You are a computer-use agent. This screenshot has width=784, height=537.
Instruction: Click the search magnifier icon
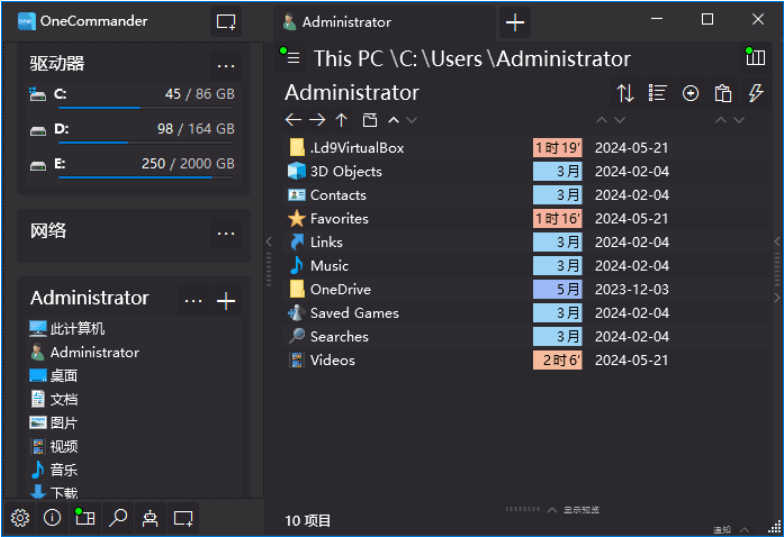click(118, 518)
